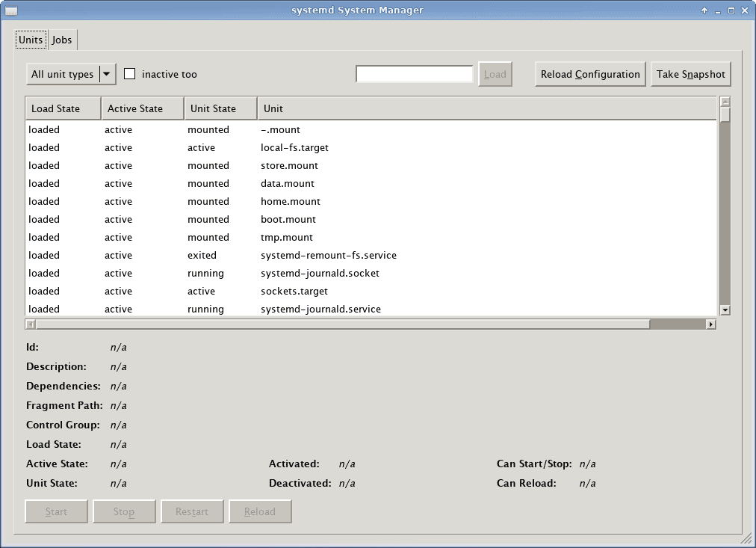Click the Start button

tap(57, 511)
